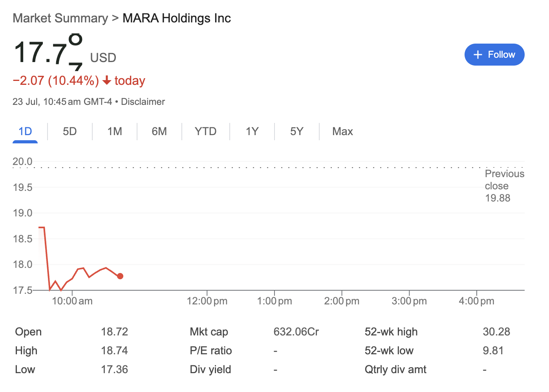Viewport: 549px width, 392px height.
Task: Click the red down arrow beside today
Action: tap(106, 81)
